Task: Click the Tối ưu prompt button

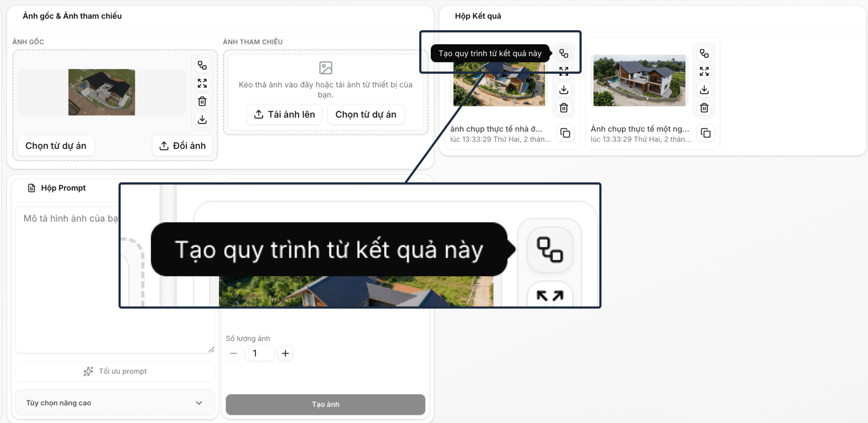Action: click(x=115, y=371)
